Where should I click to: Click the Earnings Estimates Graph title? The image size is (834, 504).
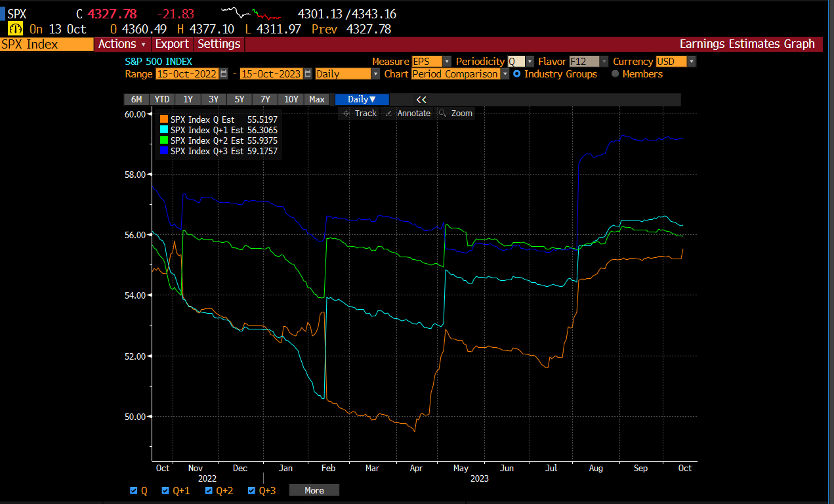coord(747,44)
